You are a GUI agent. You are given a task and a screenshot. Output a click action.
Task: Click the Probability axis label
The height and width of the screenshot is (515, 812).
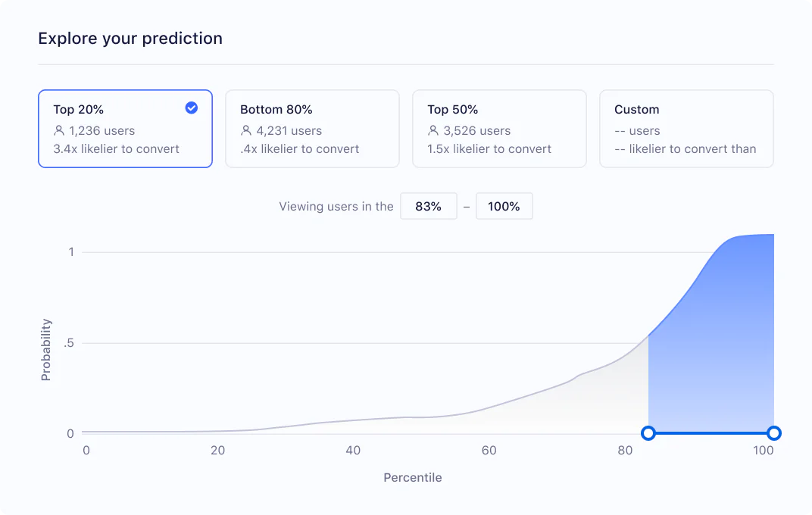pos(46,349)
